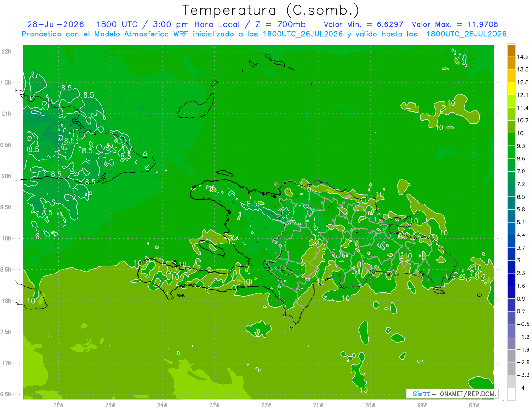Click the -2.6 legend label
532x411 pixels.
click(x=523, y=362)
